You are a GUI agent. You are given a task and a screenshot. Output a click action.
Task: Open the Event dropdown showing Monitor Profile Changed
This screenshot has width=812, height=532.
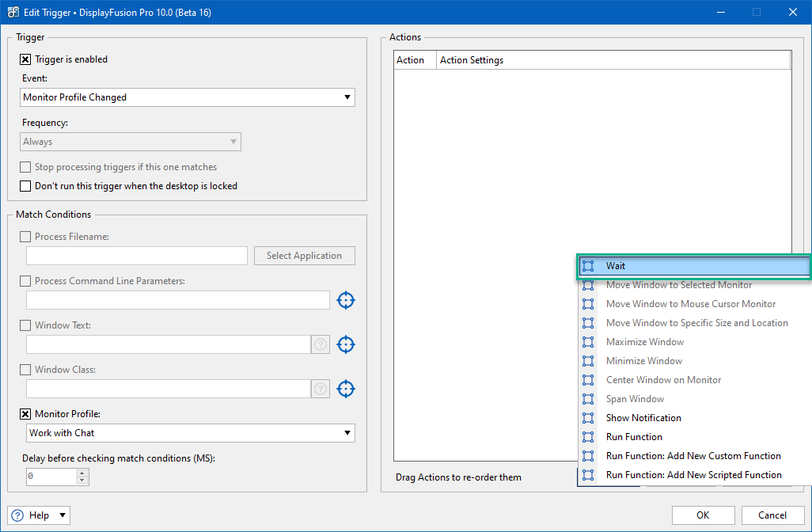(188, 97)
